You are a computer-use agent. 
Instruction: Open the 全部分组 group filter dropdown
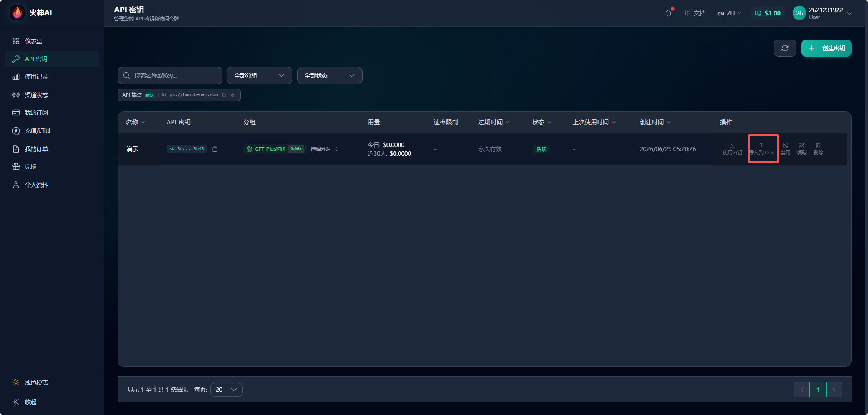[259, 75]
